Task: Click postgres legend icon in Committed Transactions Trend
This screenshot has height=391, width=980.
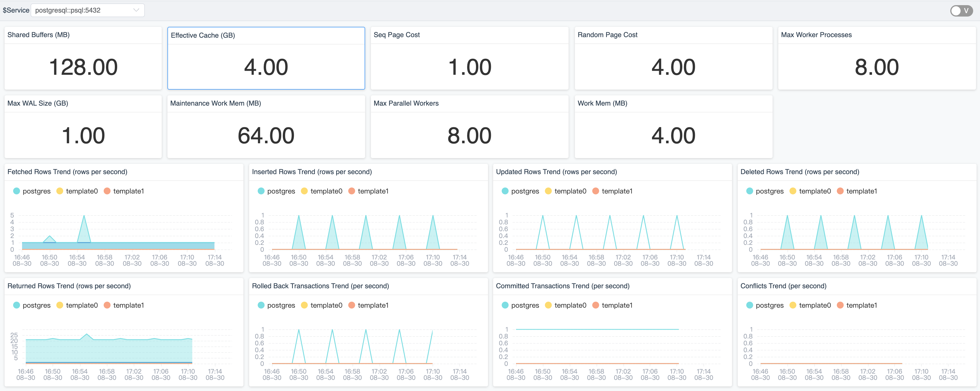Action: pos(505,305)
